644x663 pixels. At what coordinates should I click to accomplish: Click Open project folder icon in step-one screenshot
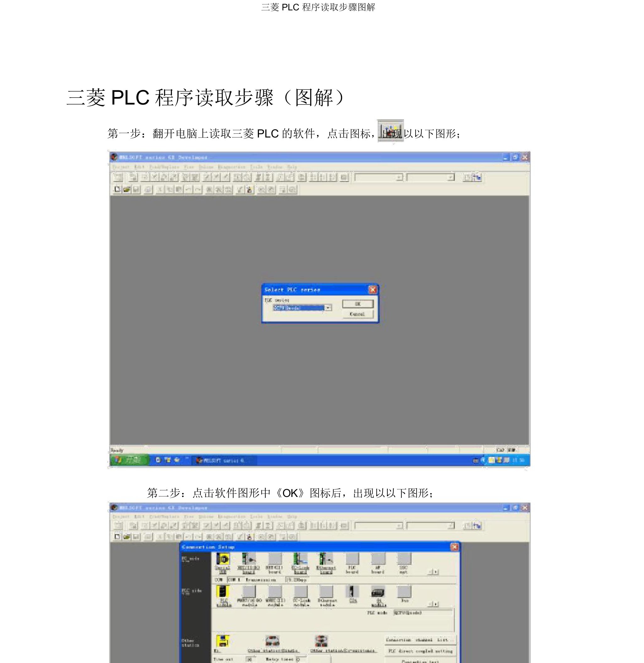point(127,189)
